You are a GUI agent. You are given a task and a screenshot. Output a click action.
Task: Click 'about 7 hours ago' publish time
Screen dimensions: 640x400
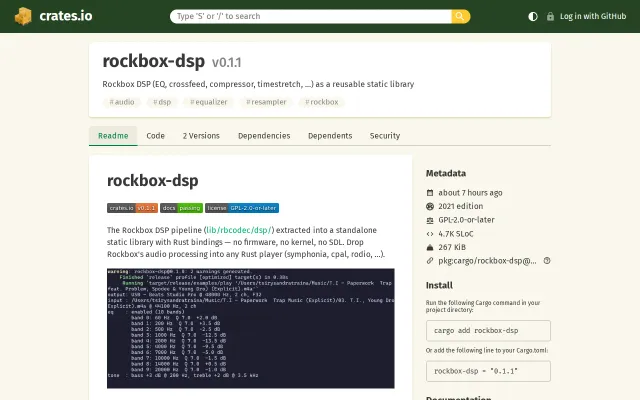coord(470,193)
